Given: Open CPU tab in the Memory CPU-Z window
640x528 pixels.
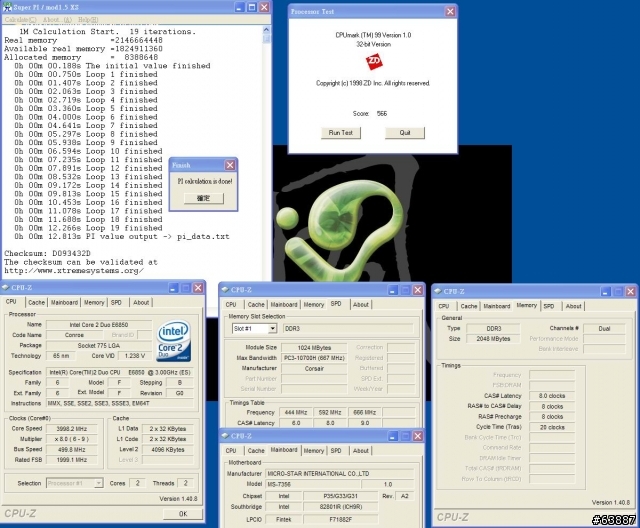Looking at the screenshot, I should pos(444,306).
